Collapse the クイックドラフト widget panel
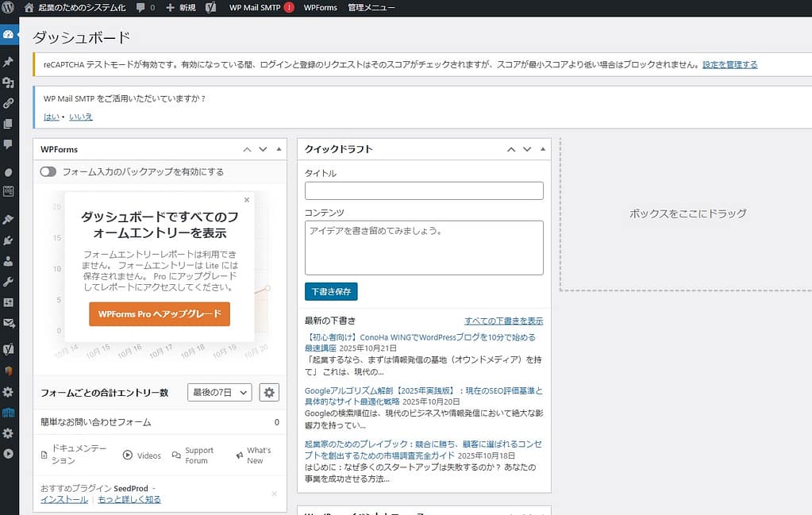This screenshot has height=515, width=812. click(543, 149)
